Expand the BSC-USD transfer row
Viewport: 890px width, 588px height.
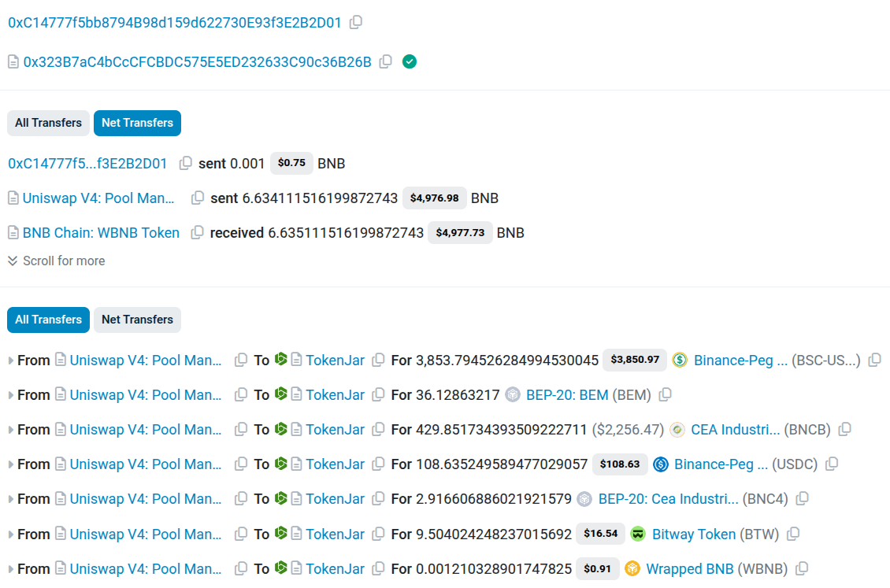11,360
